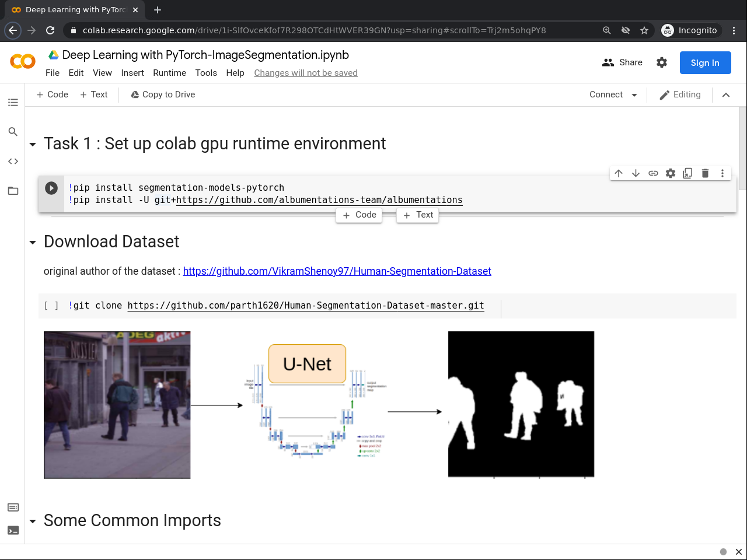
Task: Open the terminal from bottom sidebar
Action: click(x=13, y=530)
